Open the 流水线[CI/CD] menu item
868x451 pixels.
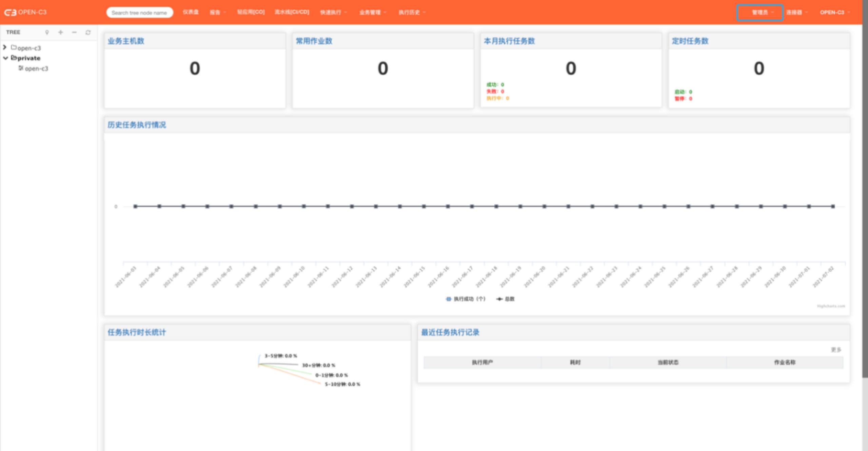click(x=292, y=12)
